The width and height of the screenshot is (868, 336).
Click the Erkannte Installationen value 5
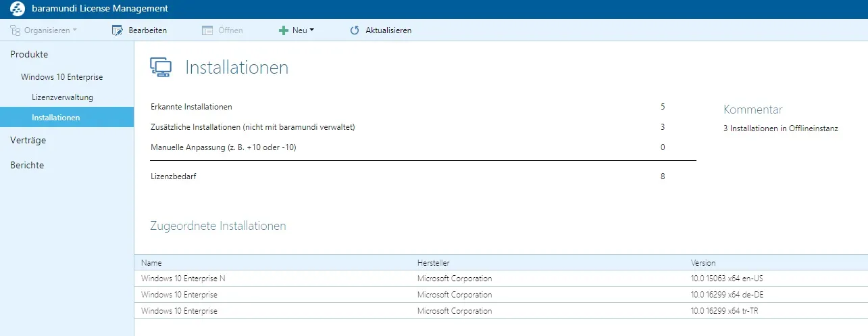[663, 107]
